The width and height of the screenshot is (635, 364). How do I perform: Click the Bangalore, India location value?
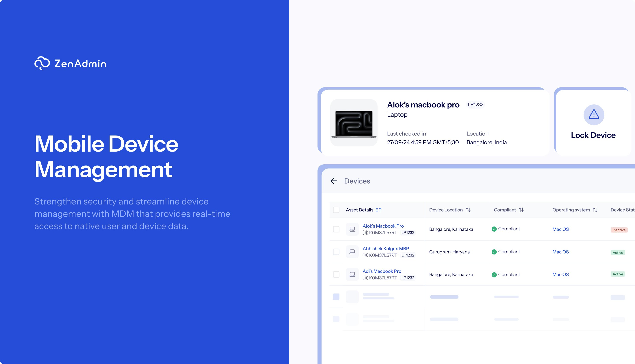[x=486, y=143]
